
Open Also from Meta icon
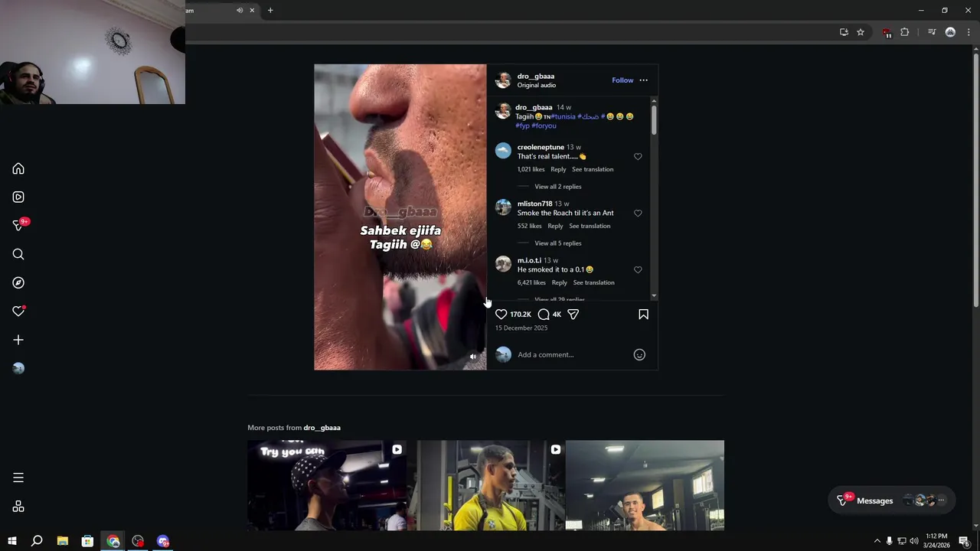(18, 507)
